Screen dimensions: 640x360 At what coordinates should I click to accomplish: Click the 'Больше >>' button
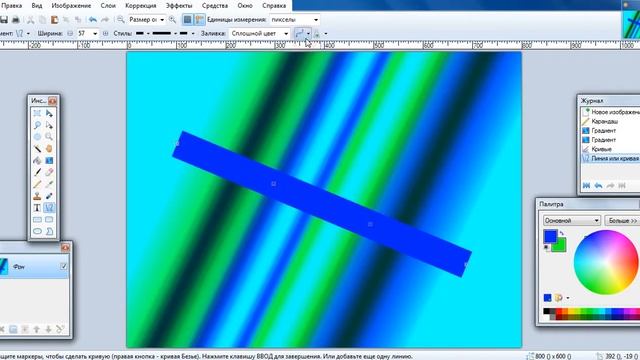point(622,220)
